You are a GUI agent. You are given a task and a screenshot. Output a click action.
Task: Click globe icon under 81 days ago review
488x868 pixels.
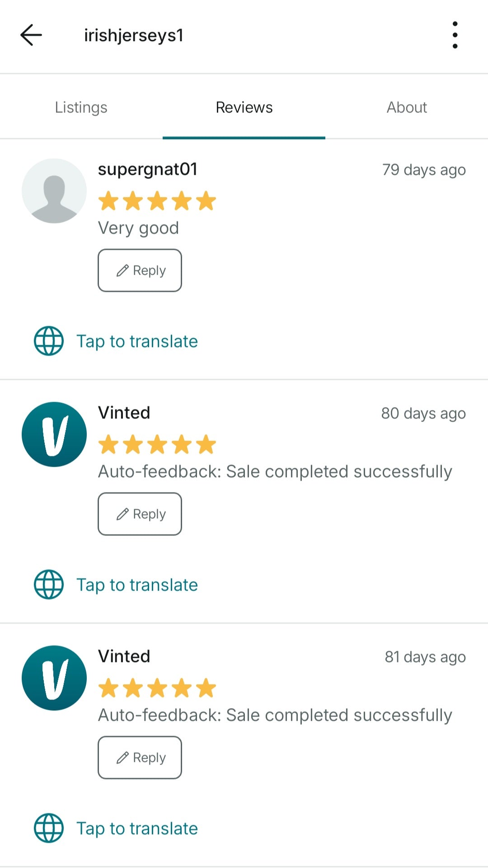click(x=49, y=828)
